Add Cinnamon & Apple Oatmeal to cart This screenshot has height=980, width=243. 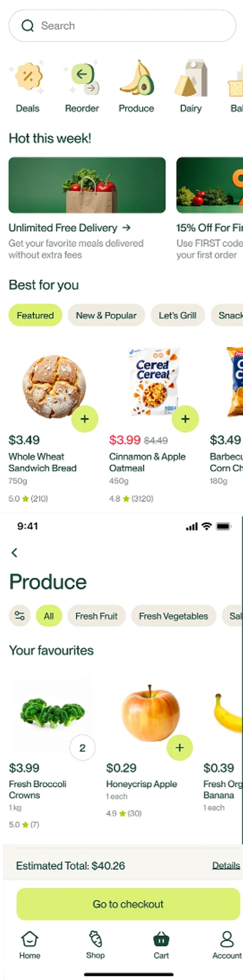[x=185, y=419]
